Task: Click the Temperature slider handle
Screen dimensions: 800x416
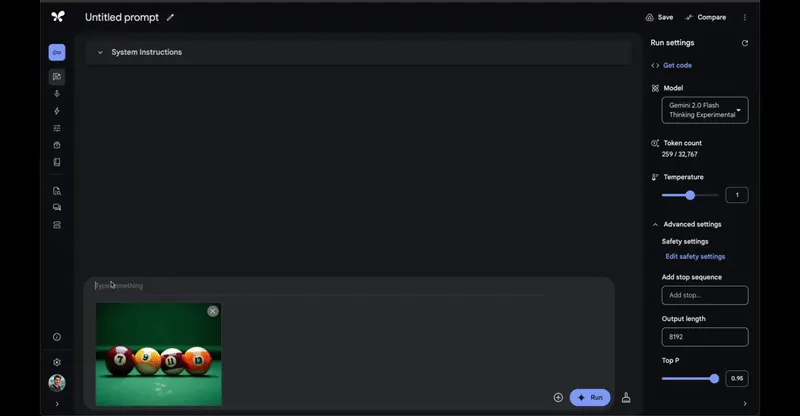Action: (690, 195)
